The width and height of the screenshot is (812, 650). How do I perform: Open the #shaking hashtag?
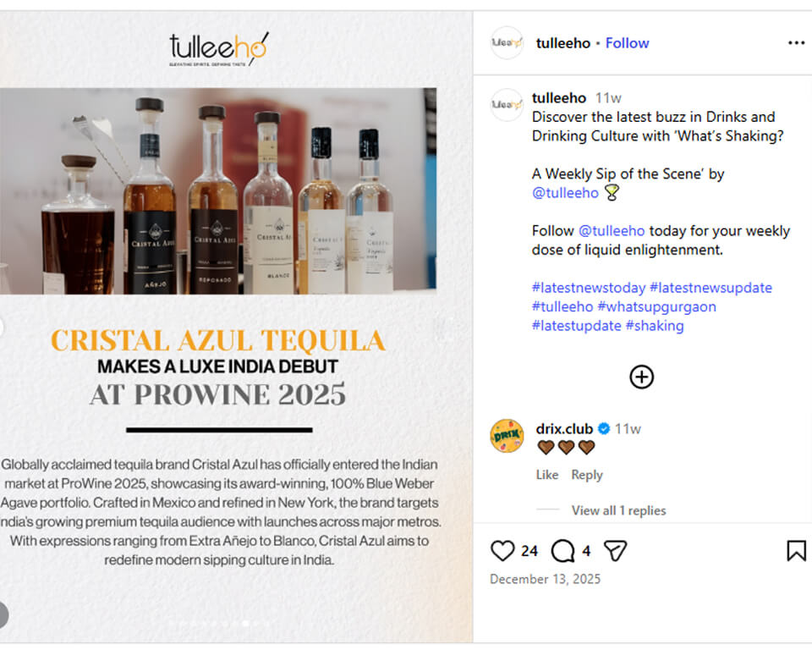[655, 326]
